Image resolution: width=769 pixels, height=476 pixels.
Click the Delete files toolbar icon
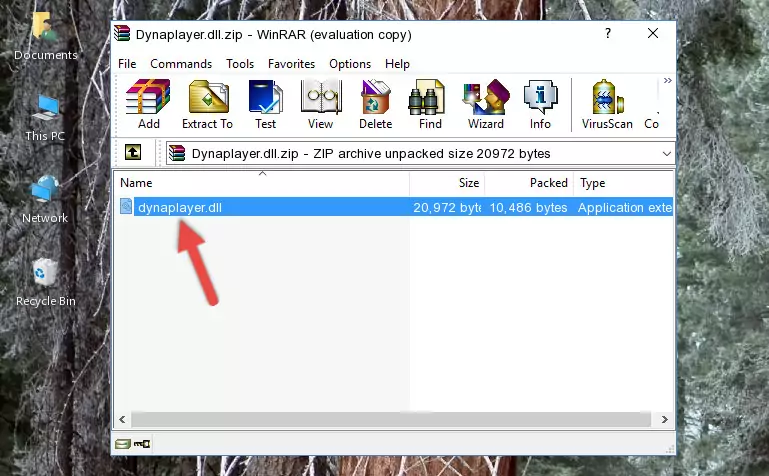coord(376,104)
